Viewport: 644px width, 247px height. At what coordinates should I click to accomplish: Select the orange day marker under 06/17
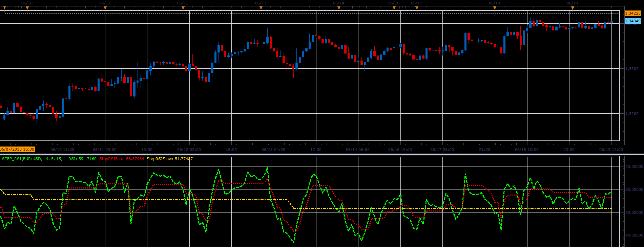(417, 8)
